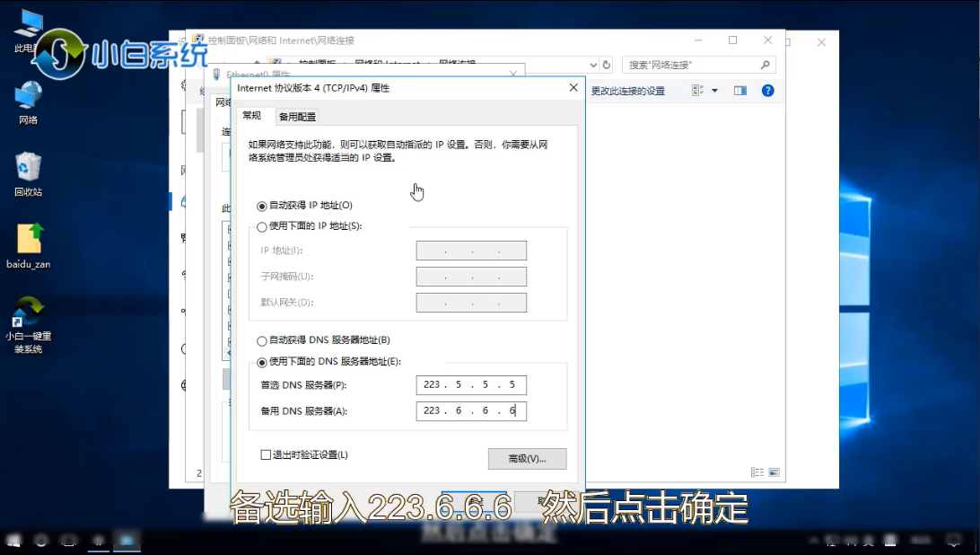Open the 此电脑 desktop icon
This screenshot has width=980, height=555.
[28, 30]
